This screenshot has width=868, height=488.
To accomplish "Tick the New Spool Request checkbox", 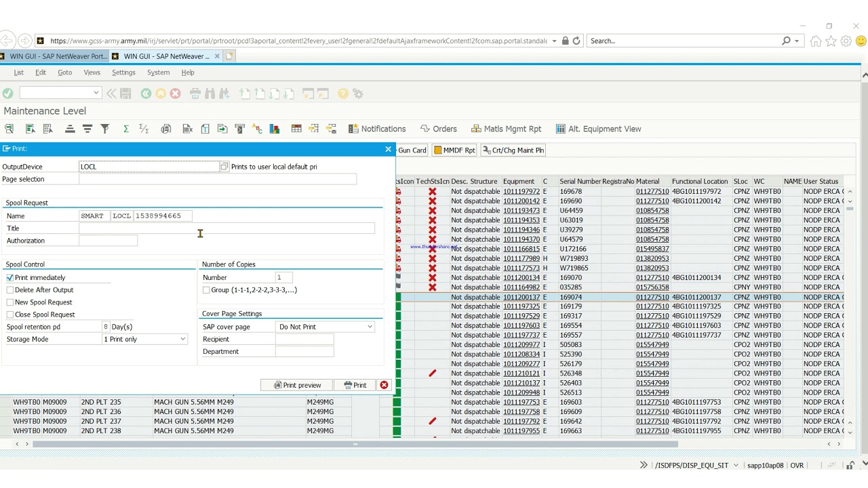I will point(10,302).
